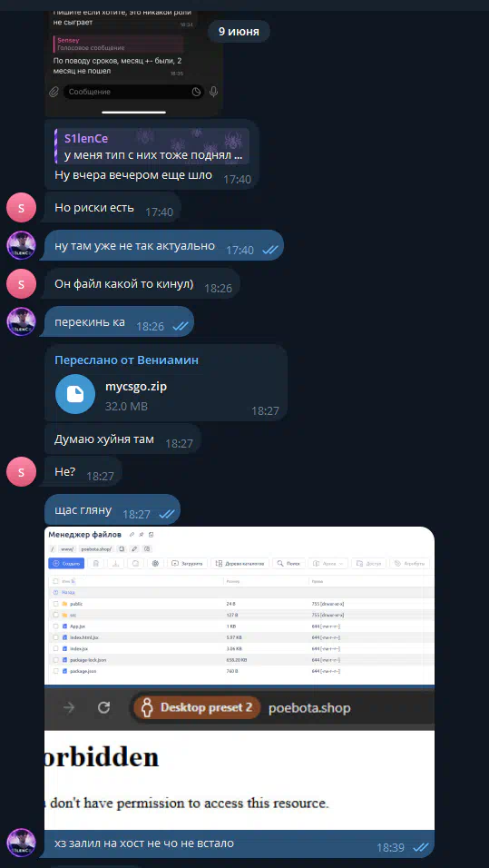Click the Загрузить toolbar item
This screenshot has width=489, height=868.
[187, 563]
